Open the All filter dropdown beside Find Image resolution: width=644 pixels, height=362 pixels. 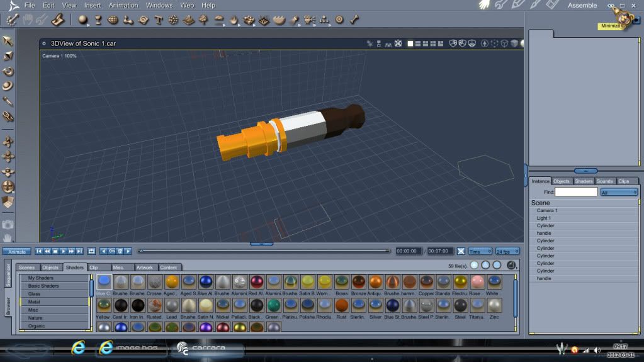[x=619, y=192]
